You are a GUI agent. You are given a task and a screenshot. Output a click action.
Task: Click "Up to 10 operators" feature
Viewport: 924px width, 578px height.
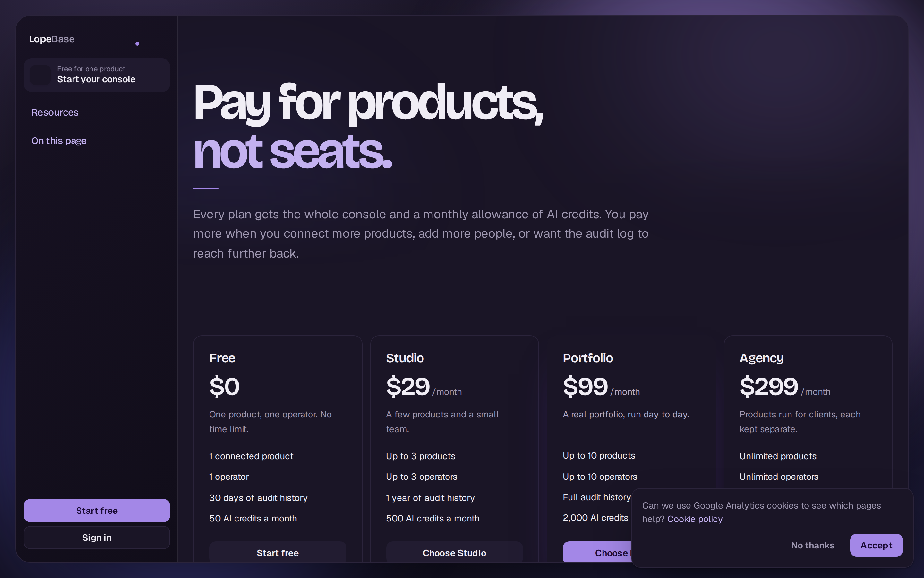(x=600, y=477)
